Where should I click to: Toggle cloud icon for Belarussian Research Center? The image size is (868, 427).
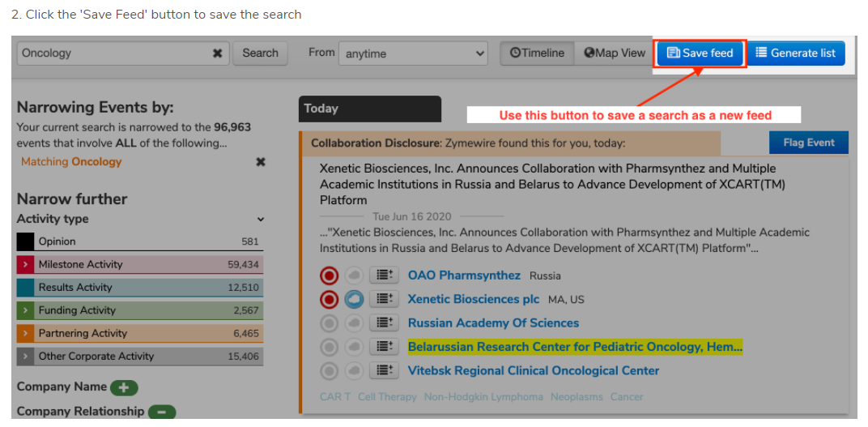click(354, 348)
